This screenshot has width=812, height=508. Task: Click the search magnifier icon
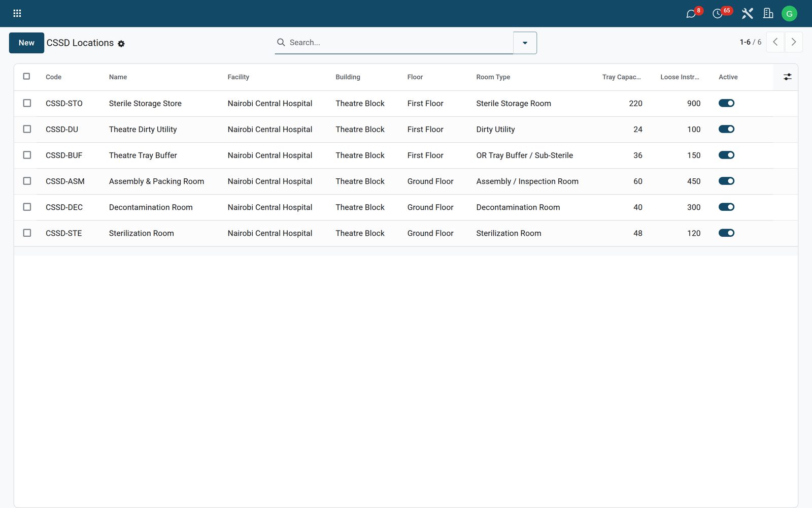point(281,42)
